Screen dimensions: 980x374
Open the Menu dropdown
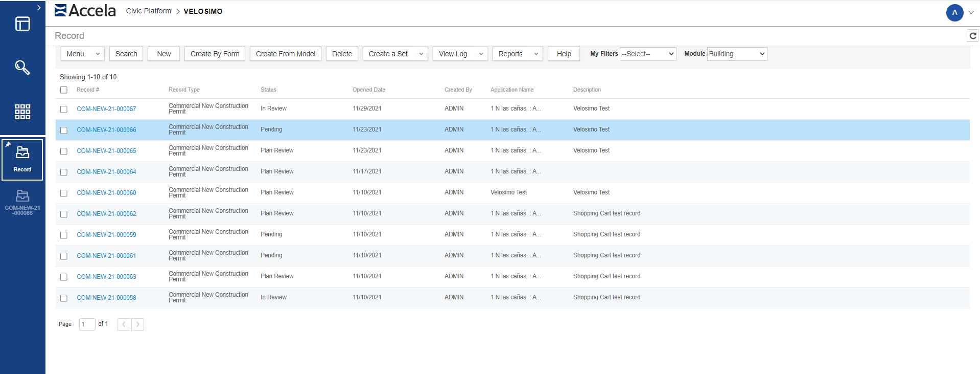point(83,54)
